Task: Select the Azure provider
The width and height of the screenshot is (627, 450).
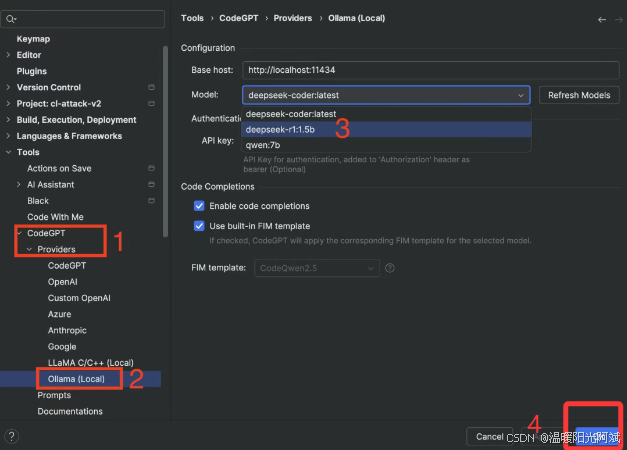Action: pyautogui.click(x=60, y=314)
